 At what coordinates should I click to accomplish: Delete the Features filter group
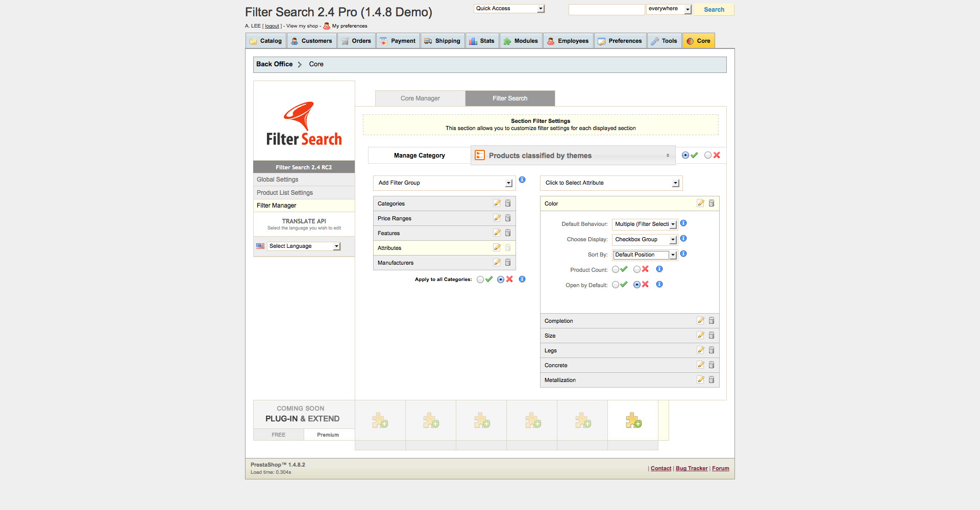click(x=508, y=233)
